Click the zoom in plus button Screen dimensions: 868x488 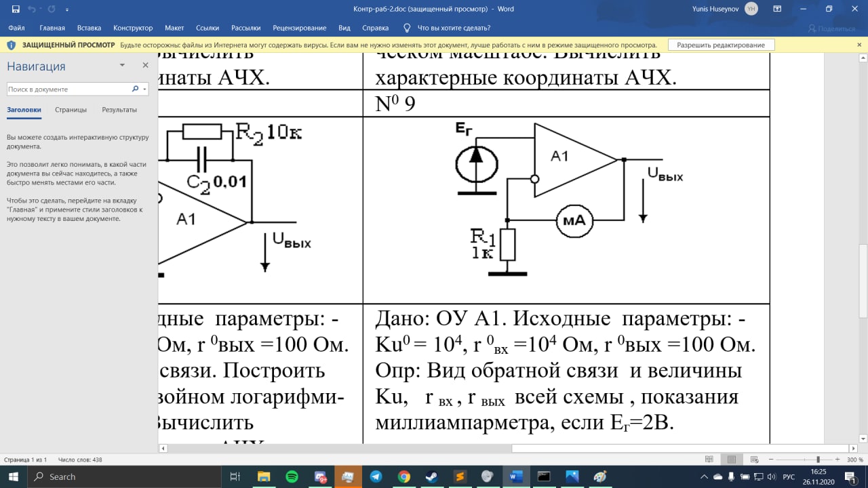(838, 460)
